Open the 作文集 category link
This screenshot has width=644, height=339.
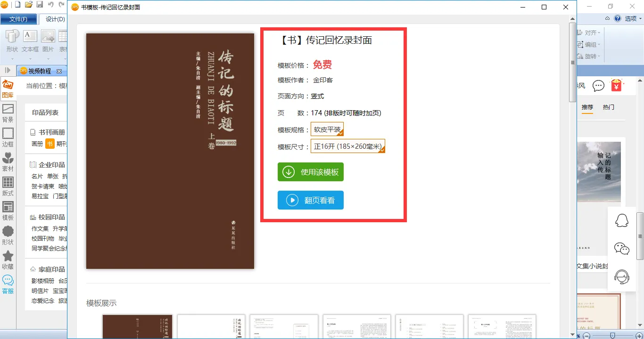point(40,229)
